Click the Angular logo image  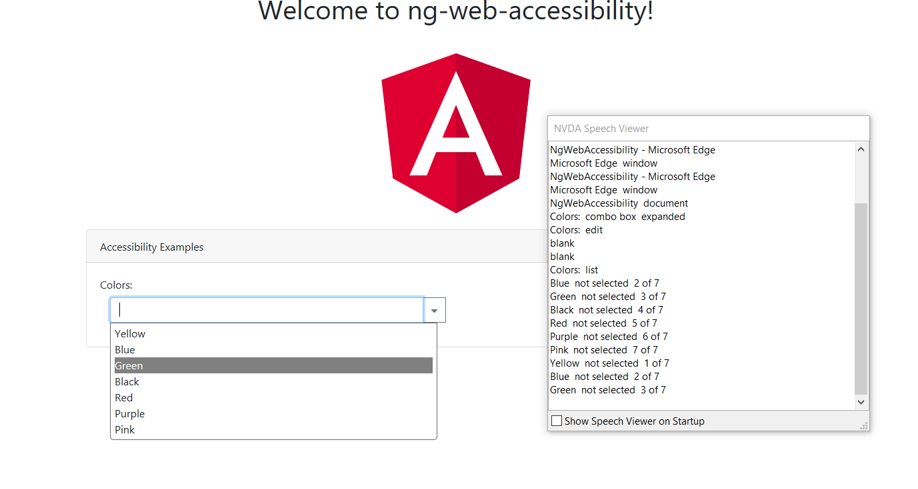click(456, 133)
